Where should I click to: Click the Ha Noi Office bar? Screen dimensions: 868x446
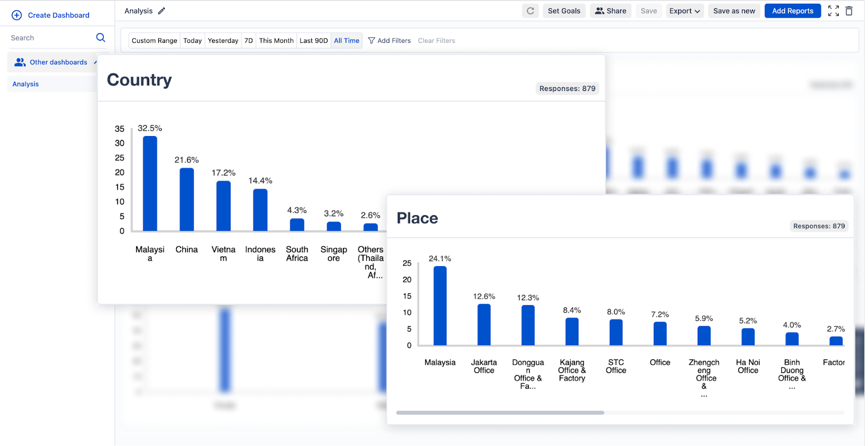(x=748, y=337)
